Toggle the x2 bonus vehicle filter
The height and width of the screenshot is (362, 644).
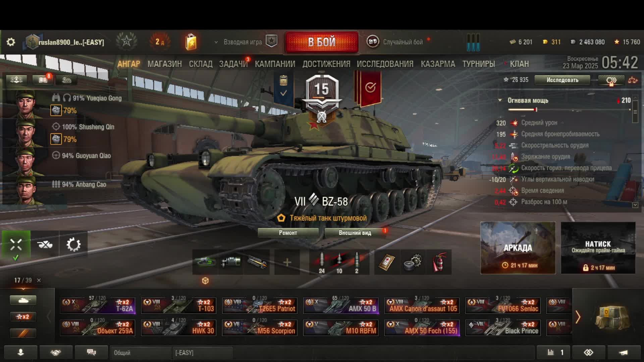tap(23, 316)
